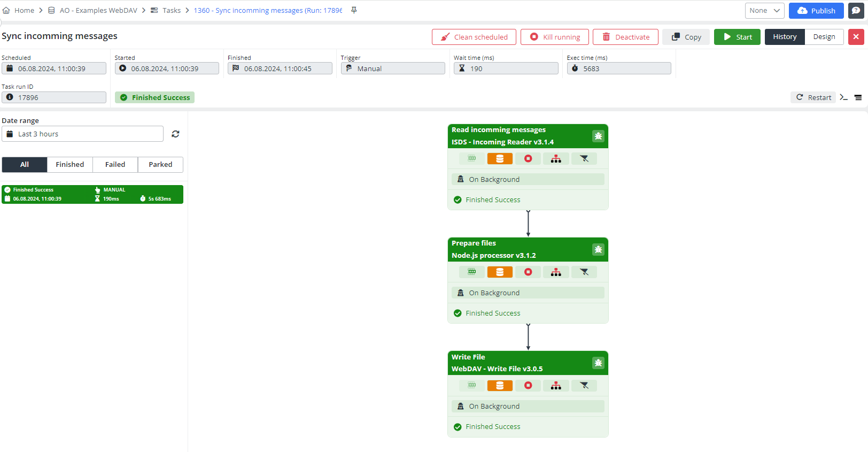868x452 pixels.
Task: Open the Last 3 hours date range
Action: pos(83,134)
